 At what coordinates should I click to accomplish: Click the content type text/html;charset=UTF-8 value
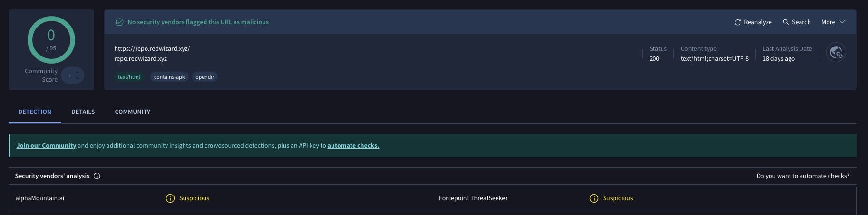[714, 59]
